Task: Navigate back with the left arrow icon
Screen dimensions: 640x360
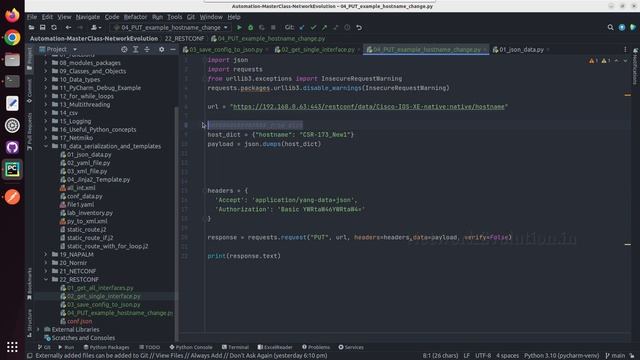Action: 68,27
